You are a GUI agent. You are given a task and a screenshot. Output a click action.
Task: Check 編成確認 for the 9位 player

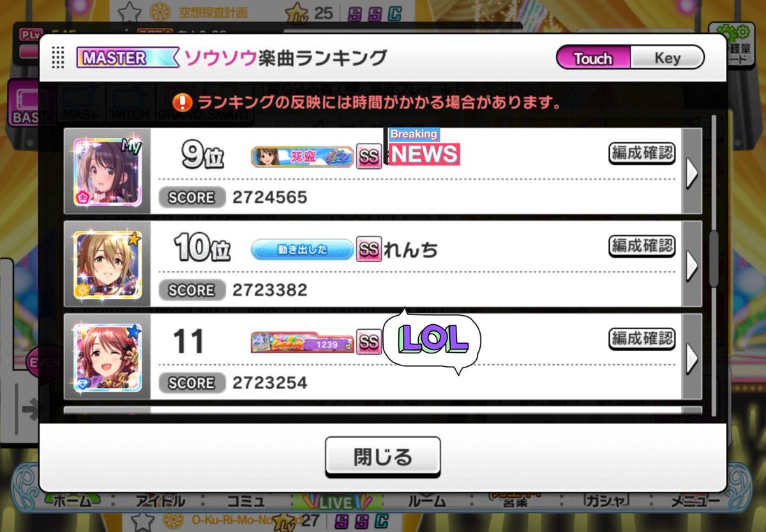click(x=642, y=153)
